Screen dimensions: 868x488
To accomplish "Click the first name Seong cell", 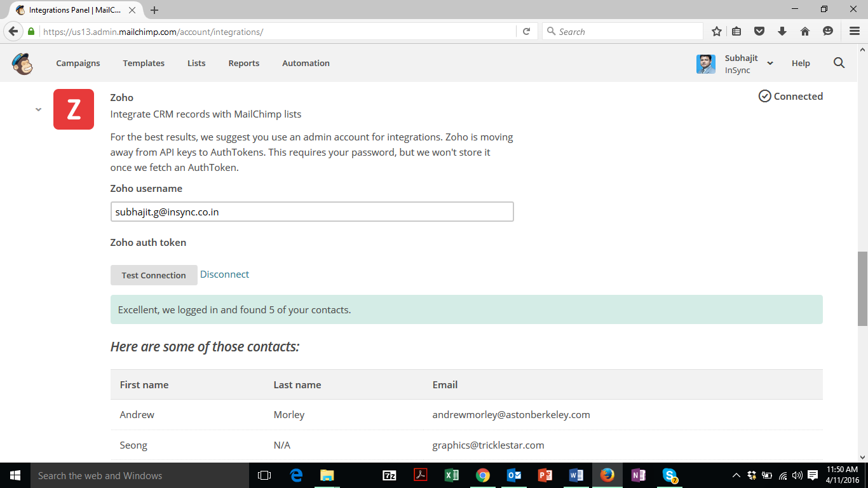I will [133, 445].
